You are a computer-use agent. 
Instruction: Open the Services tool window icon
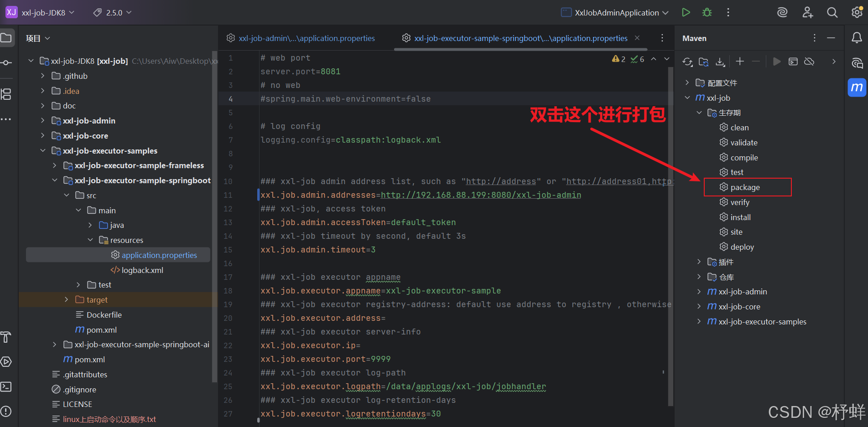pos(6,362)
